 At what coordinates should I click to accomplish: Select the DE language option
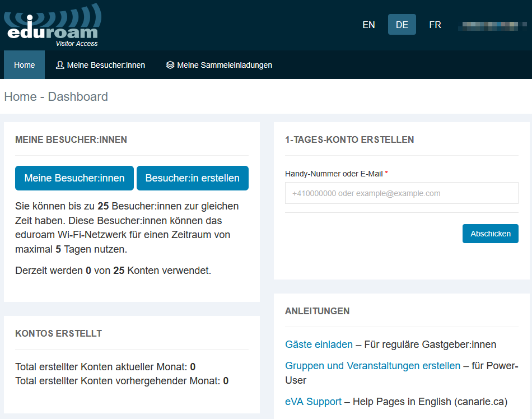click(402, 25)
